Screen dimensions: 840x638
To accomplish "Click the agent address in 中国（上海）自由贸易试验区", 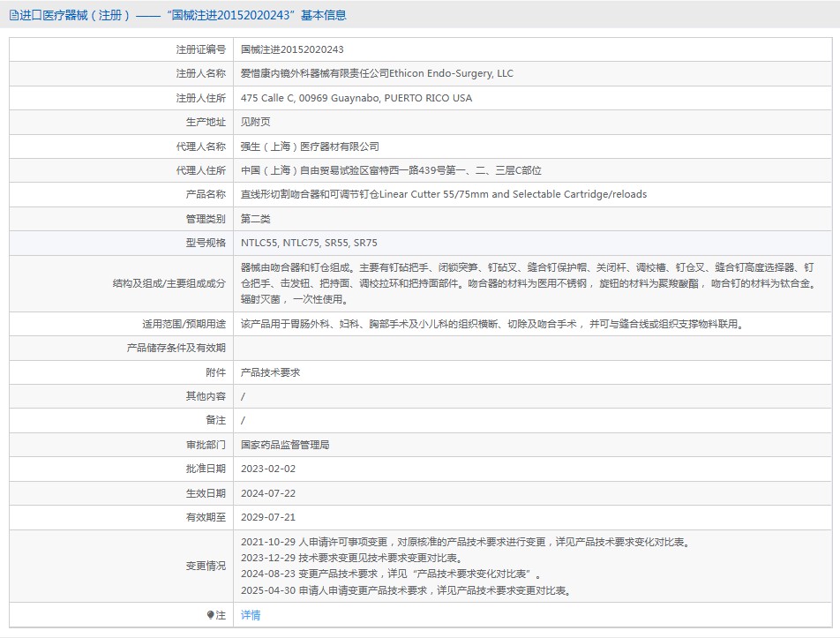I will 391,170.
